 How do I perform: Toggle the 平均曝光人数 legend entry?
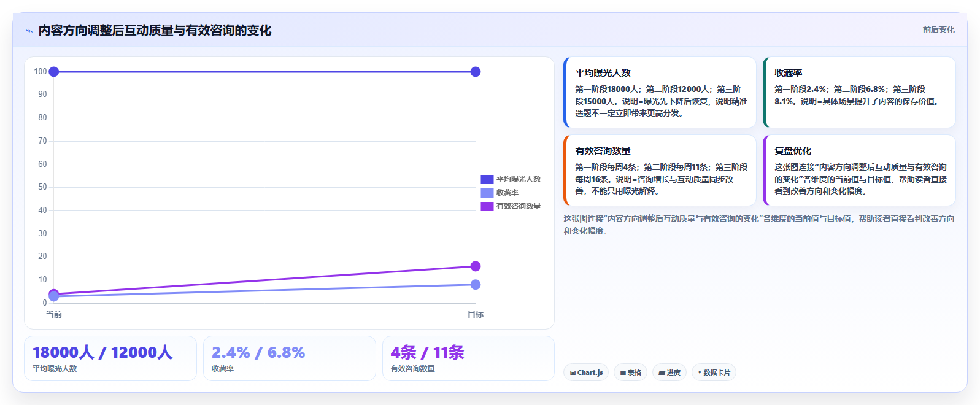[511, 179]
